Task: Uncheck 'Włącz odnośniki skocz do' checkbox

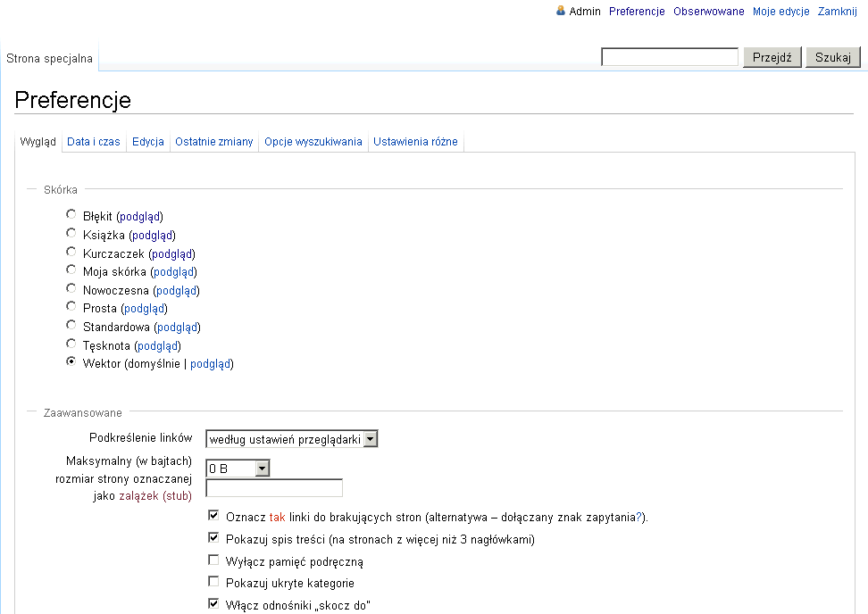Action: [213, 604]
